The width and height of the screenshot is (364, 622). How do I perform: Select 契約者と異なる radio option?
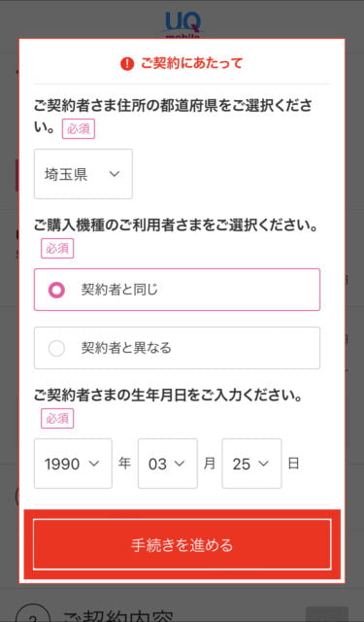click(177, 348)
